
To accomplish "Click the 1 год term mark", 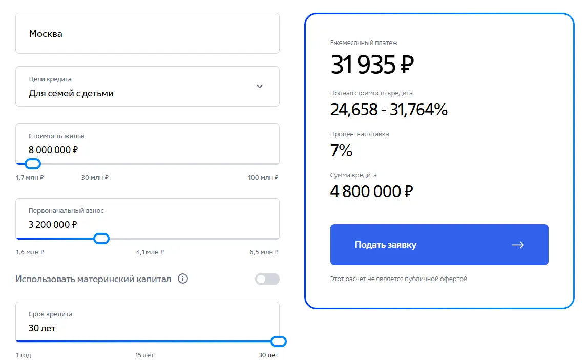I will pyautogui.click(x=23, y=355).
